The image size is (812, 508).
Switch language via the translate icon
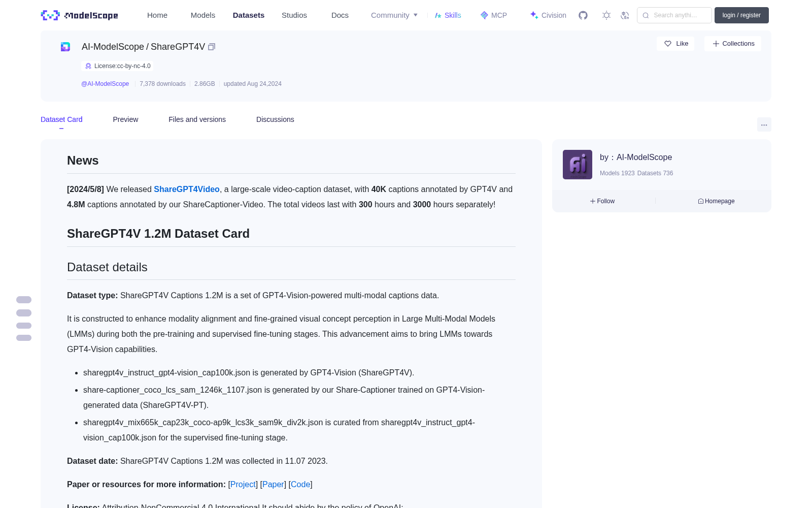click(x=625, y=15)
